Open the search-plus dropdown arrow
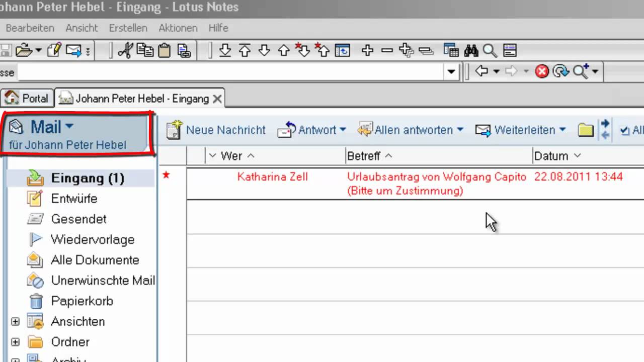Image resolution: width=644 pixels, height=362 pixels. tap(595, 72)
